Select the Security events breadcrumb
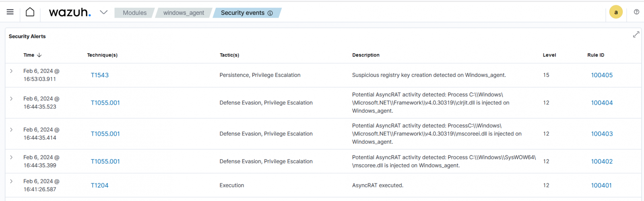Viewport: 644px width, 201px height. [243, 13]
